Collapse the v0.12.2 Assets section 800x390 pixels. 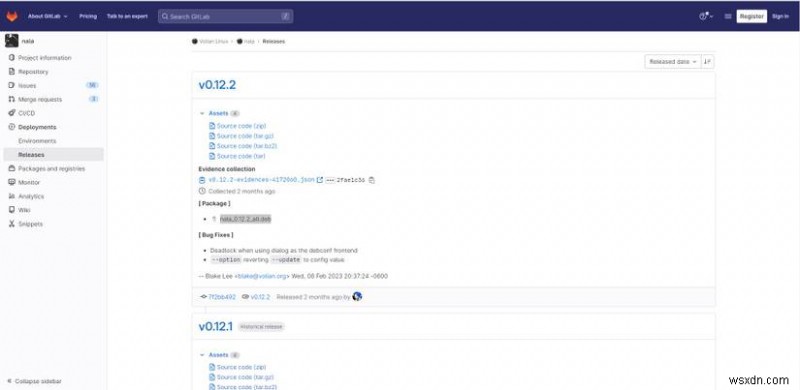coord(202,113)
